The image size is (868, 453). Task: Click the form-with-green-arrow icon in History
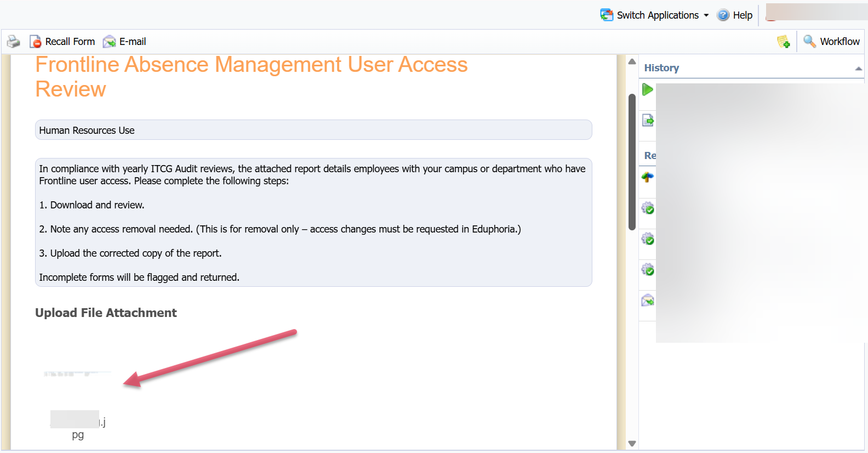pos(648,120)
